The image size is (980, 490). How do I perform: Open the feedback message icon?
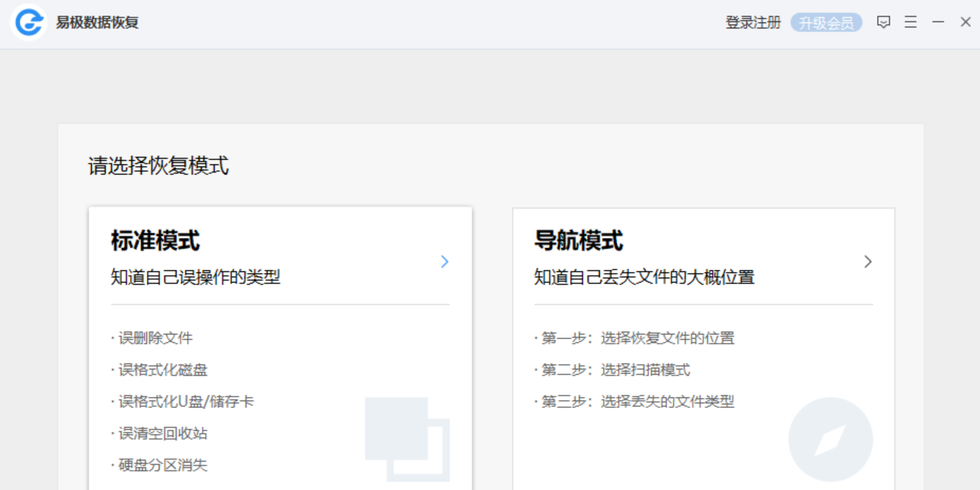[x=883, y=23]
